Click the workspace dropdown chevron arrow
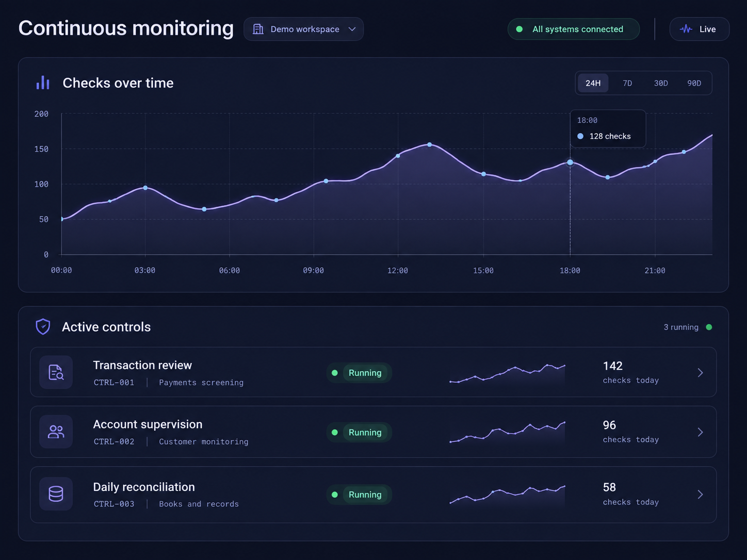The width and height of the screenshot is (747, 560). pyautogui.click(x=352, y=29)
